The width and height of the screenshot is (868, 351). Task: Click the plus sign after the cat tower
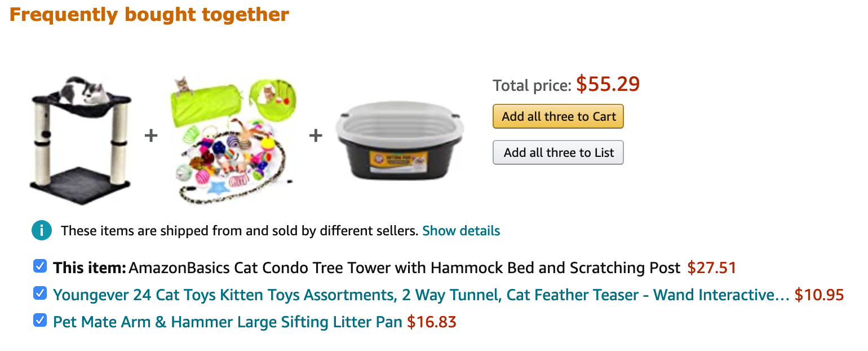tap(150, 135)
